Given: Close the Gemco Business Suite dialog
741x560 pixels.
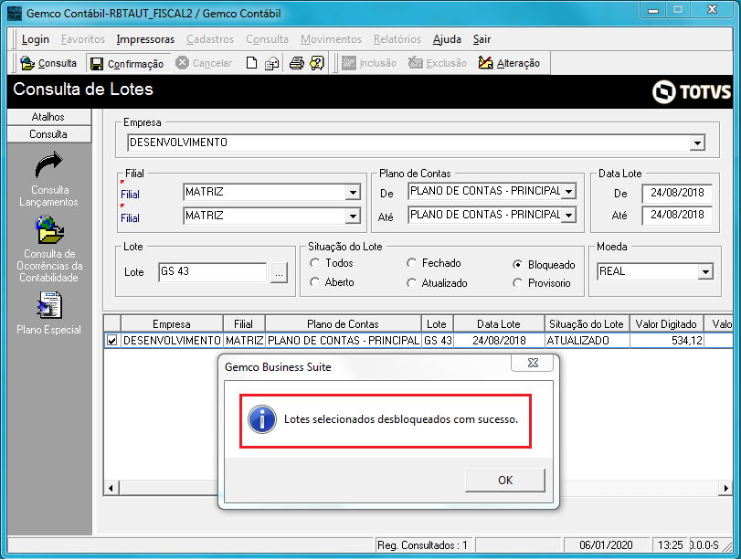Looking at the screenshot, I should pyautogui.click(x=533, y=363).
